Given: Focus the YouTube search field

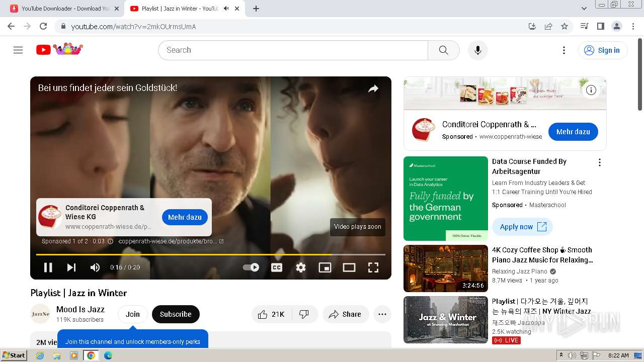Looking at the screenshot, I should [x=293, y=50].
